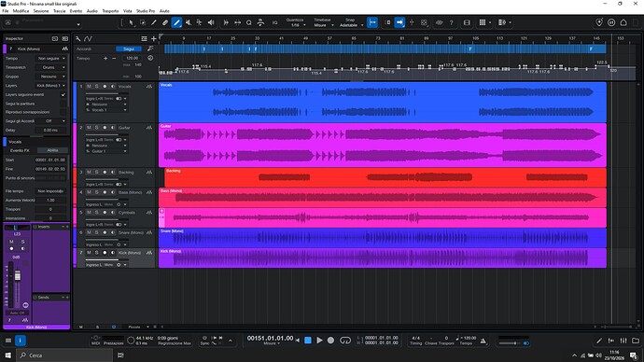
Task: Open the Aiuto menu
Action: click(x=164, y=11)
